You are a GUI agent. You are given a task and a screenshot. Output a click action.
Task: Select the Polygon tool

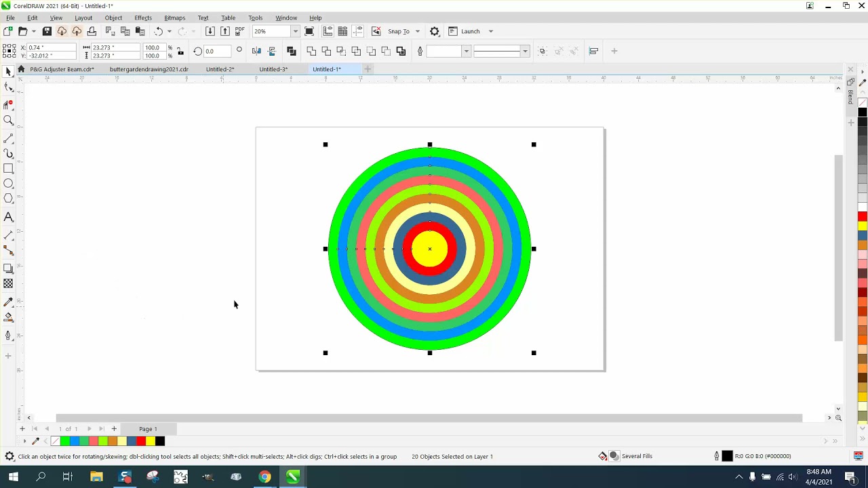point(8,198)
